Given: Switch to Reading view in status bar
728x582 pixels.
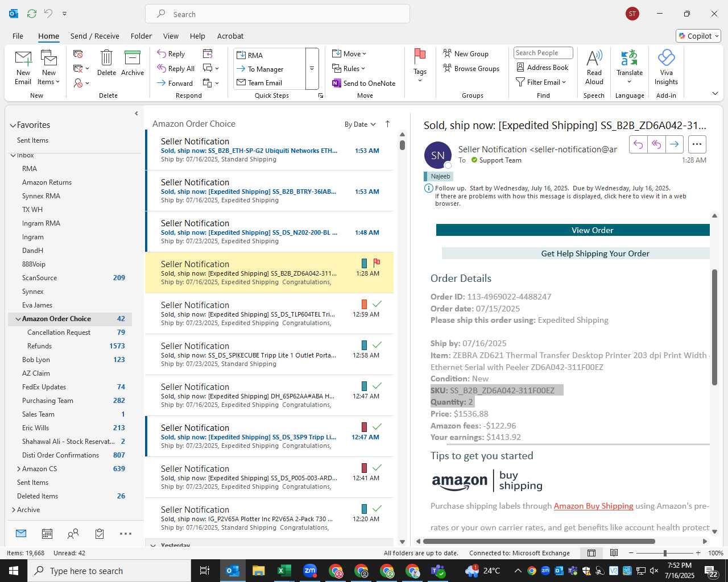Looking at the screenshot, I should point(614,553).
